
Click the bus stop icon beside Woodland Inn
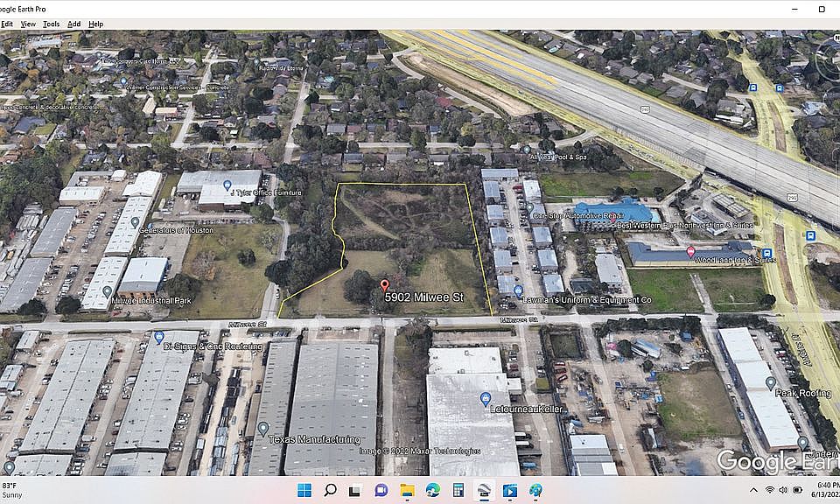(767, 253)
